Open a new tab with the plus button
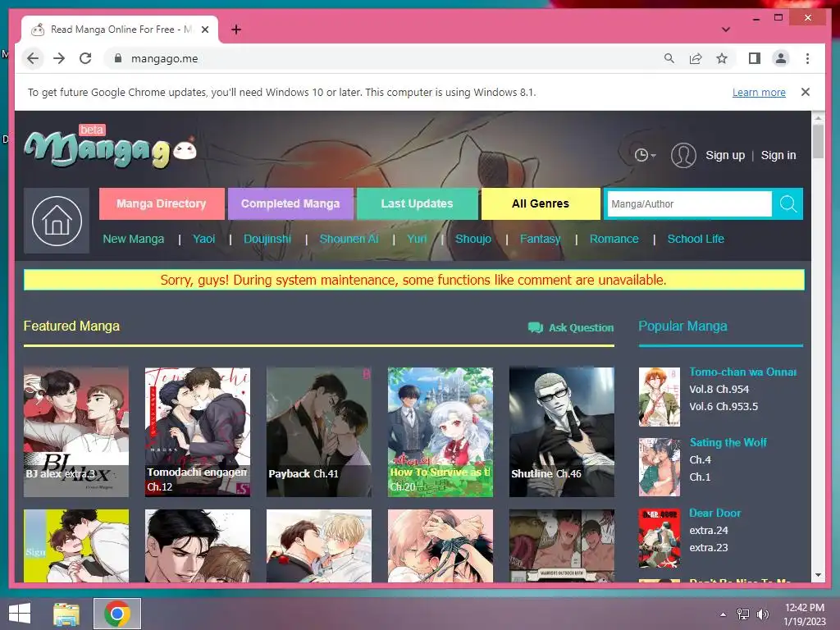 (235, 30)
